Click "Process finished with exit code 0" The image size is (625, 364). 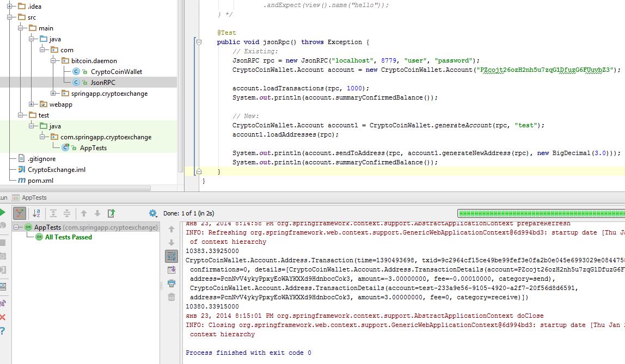[x=248, y=353]
